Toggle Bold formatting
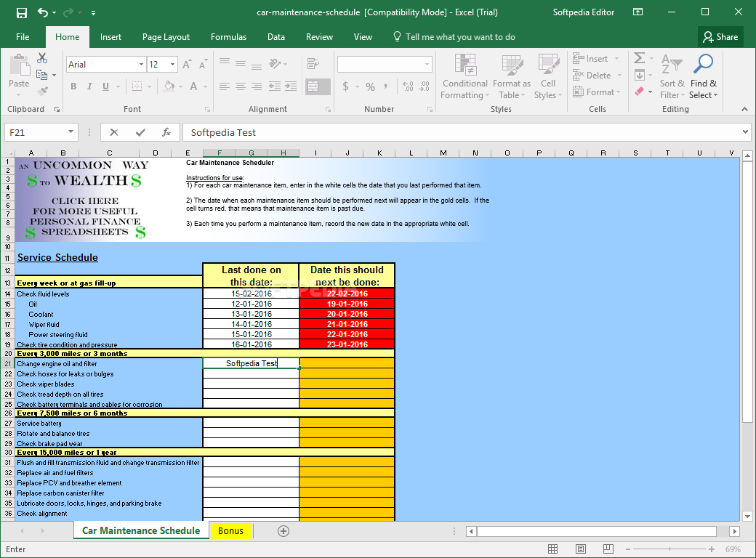The width and height of the screenshot is (756, 558). 73,86
